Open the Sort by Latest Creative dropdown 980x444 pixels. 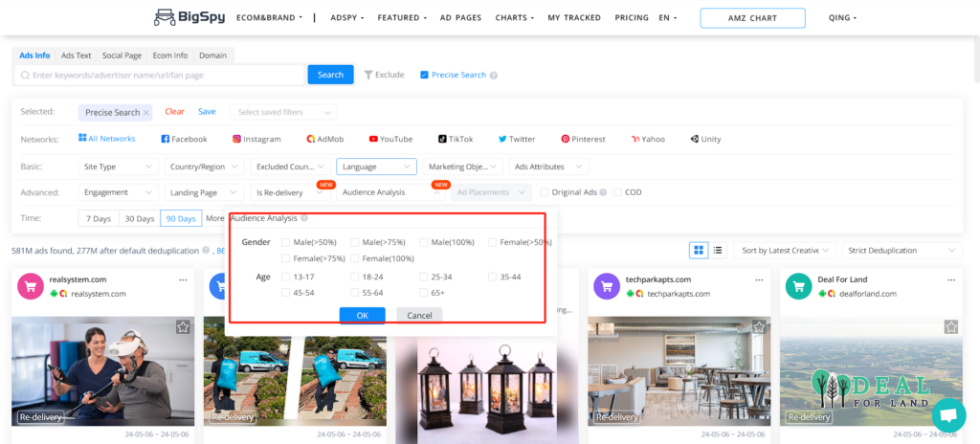(x=785, y=250)
